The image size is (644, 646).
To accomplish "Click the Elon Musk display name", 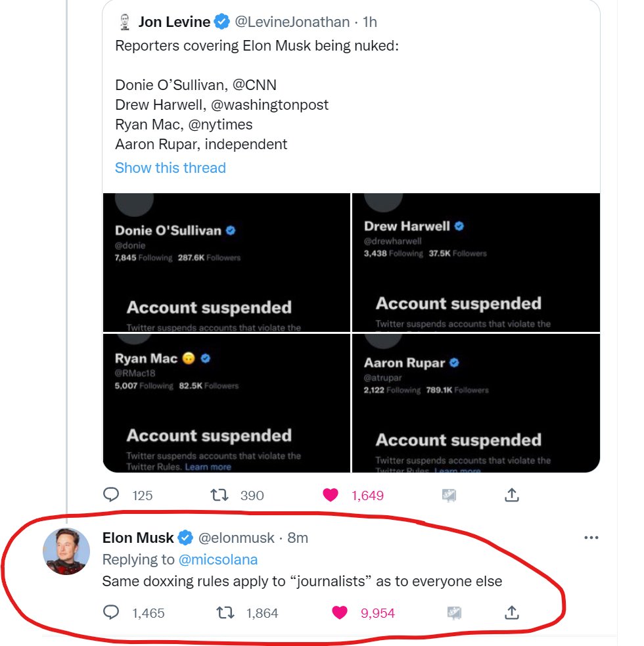I will coord(138,538).
